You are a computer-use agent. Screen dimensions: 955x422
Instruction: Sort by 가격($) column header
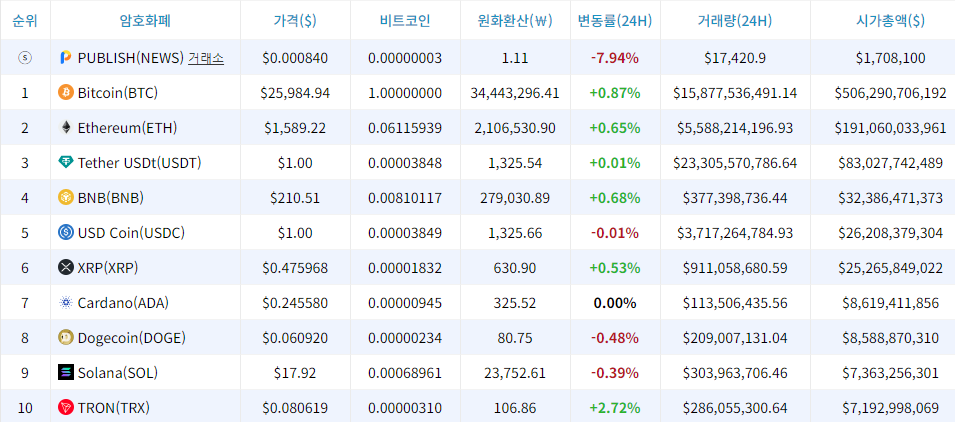click(295, 21)
